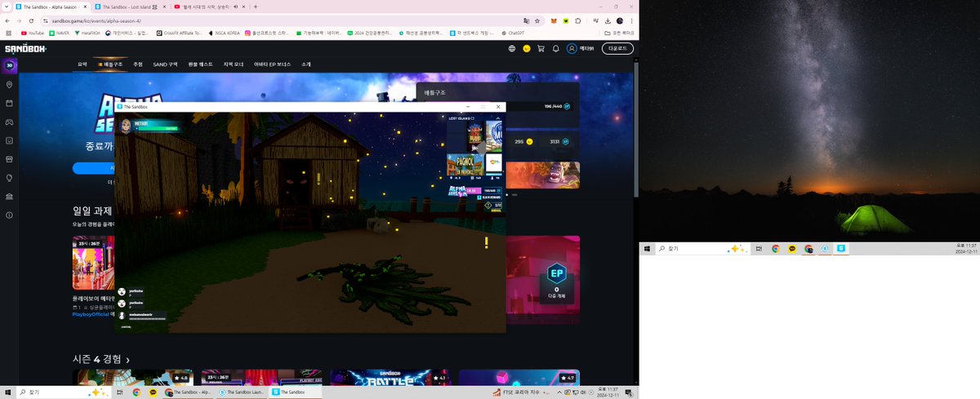The height and width of the screenshot is (399, 980).
Task: Open the 플레이보이 experience thumbnail card
Action: click(93, 263)
